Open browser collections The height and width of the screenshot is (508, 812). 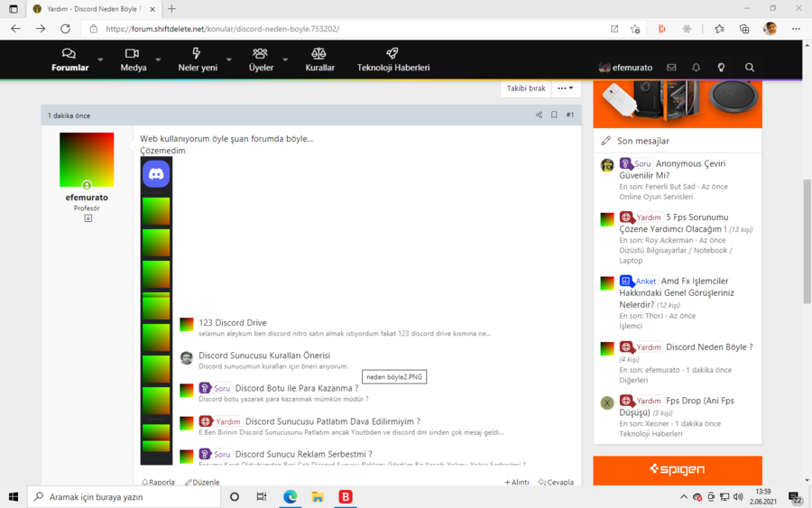pyautogui.click(x=744, y=29)
